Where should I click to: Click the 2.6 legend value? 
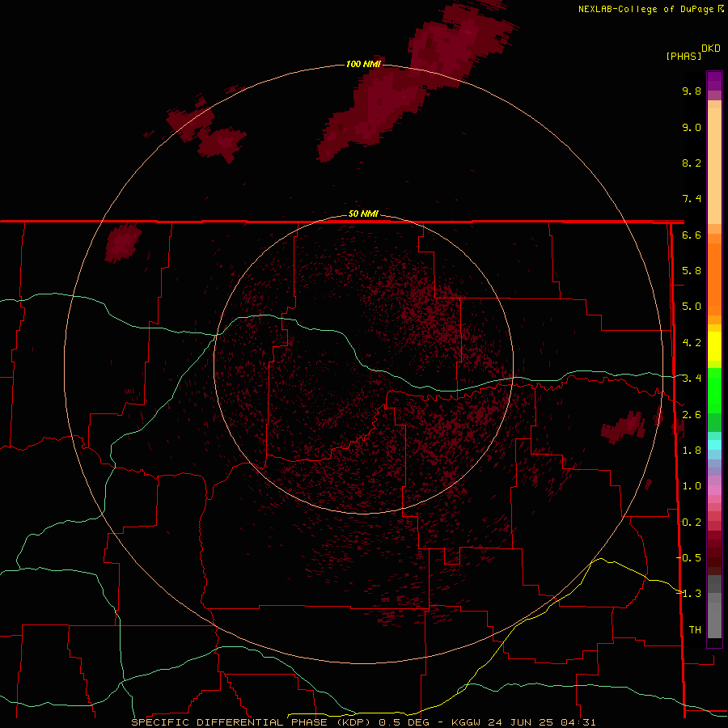point(692,415)
